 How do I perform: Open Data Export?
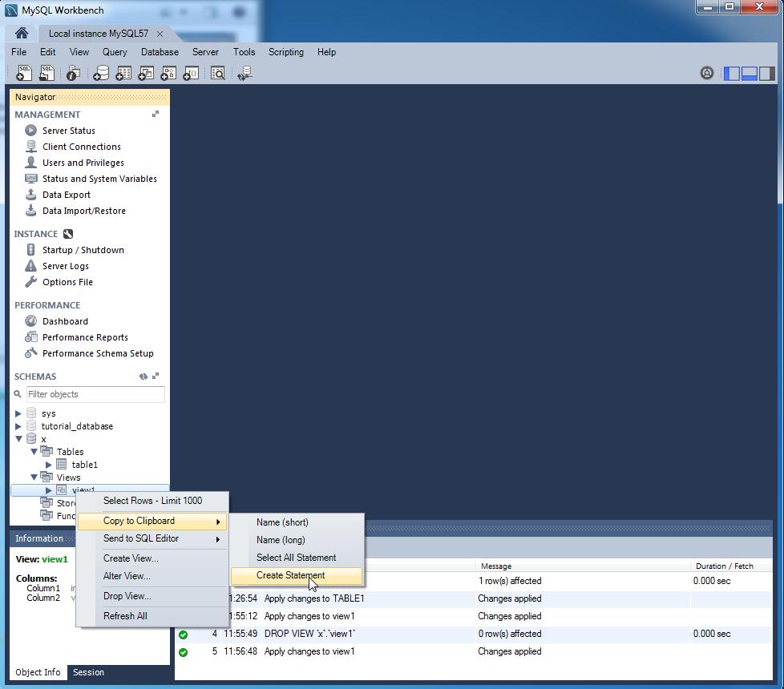tap(66, 195)
